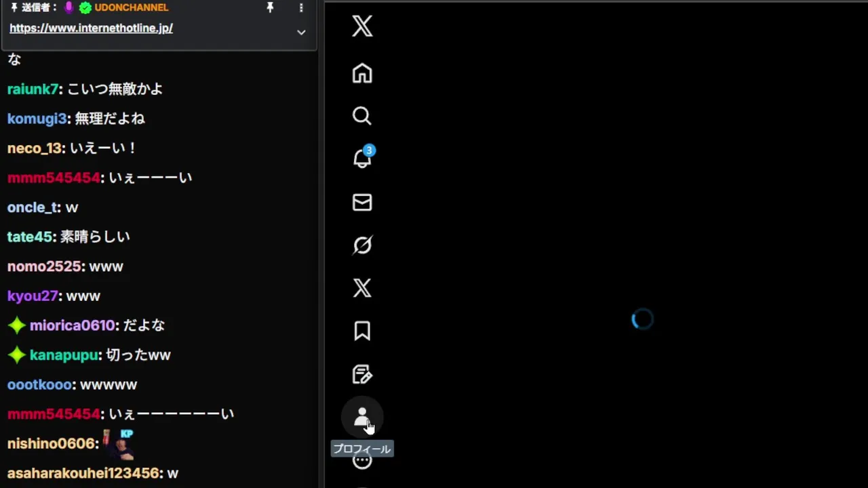Open pinned message three-dot menu
The image size is (868, 488).
301,7
